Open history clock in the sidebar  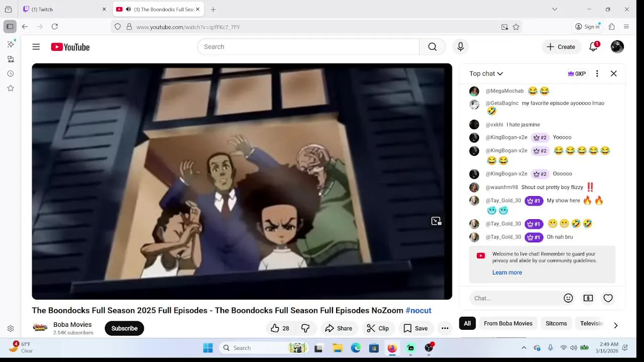tap(11, 74)
